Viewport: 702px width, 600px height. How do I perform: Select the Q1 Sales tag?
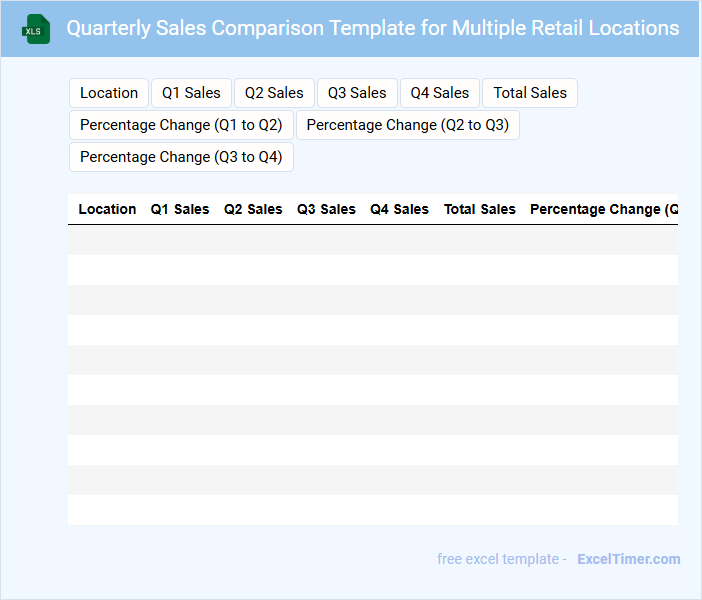click(x=191, y=93)
